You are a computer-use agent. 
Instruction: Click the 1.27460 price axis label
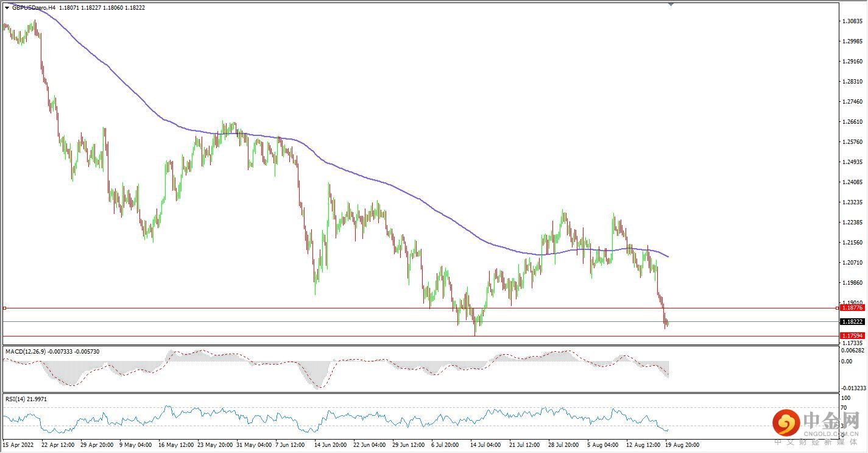click(x=853, y=102)
